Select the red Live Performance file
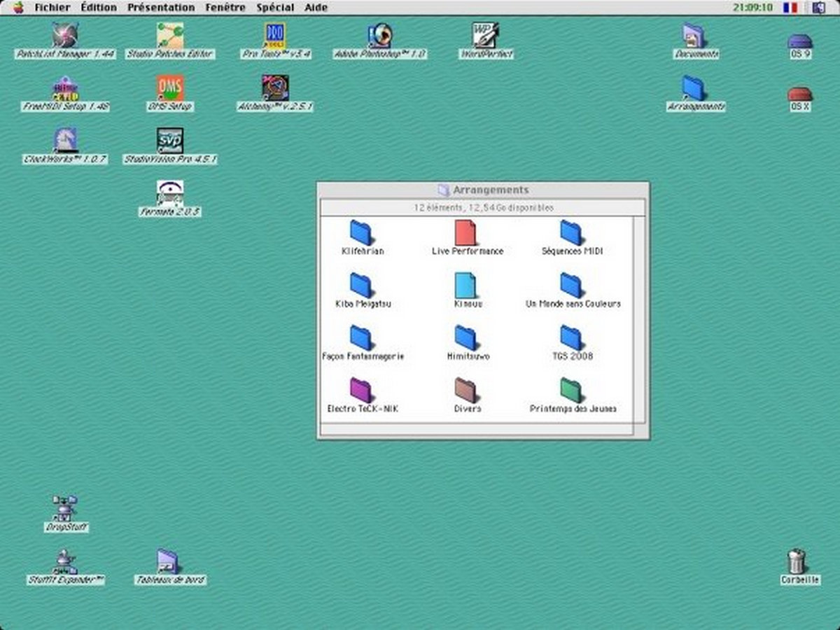This screenshot has height=630, width=840. [x=465, y=233]
